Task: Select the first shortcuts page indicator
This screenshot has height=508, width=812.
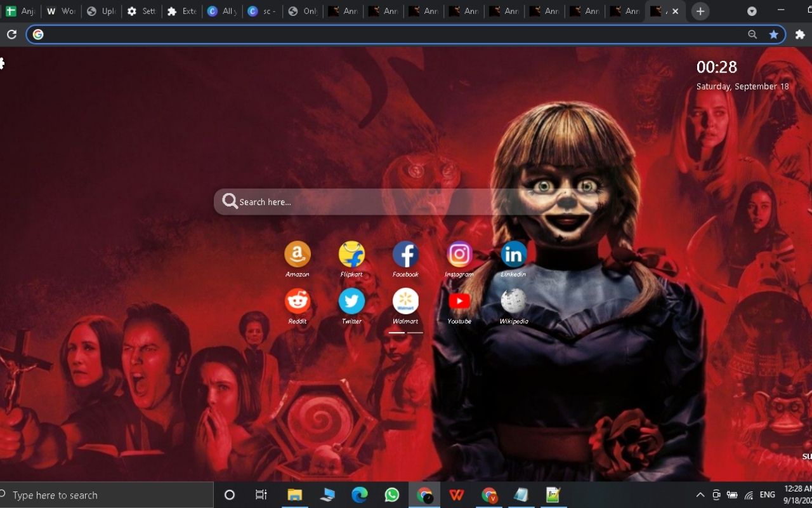Action: (x=396, y=332)
